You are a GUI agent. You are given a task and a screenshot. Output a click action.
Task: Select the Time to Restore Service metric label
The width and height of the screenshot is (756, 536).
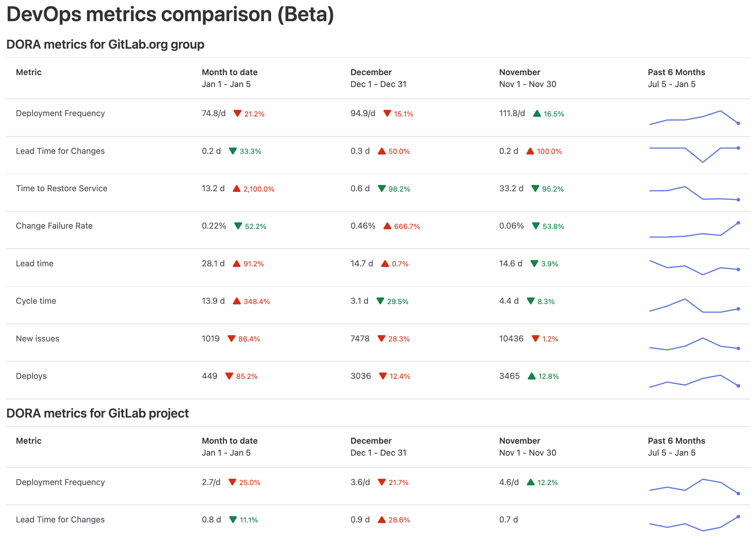point(62,188)
